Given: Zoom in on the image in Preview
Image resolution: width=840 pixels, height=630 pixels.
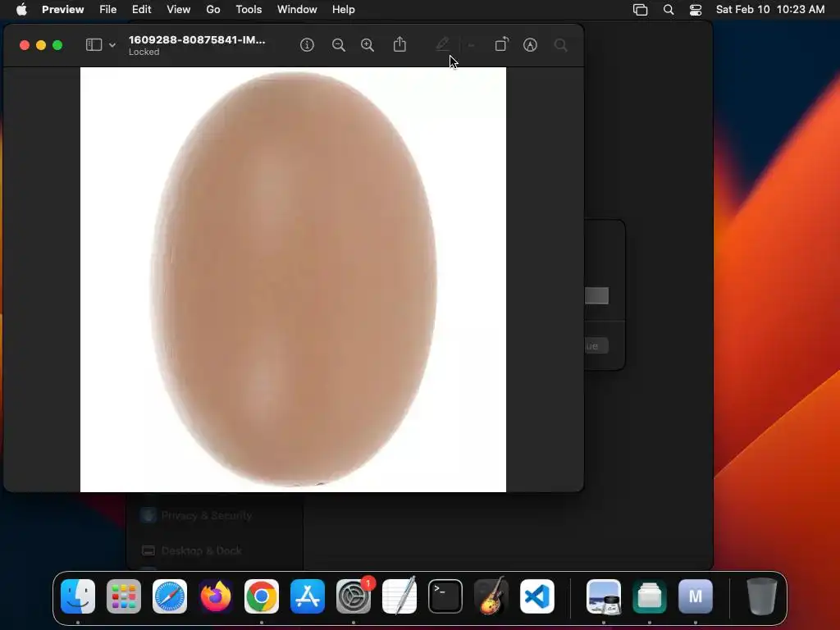Looking at the screenshot, I should (x=367, y=45).
